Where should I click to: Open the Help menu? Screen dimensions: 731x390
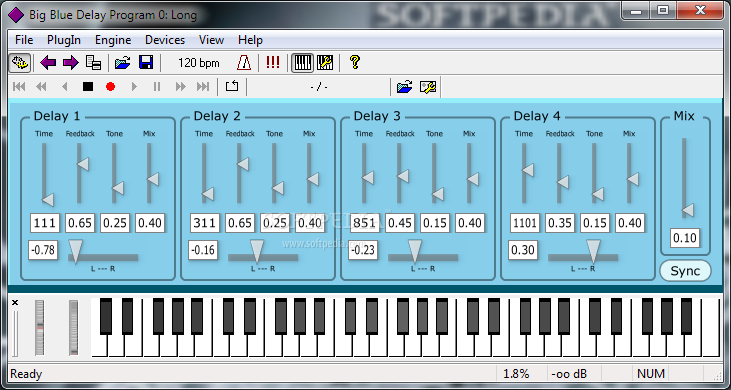(x=250, y=40)
